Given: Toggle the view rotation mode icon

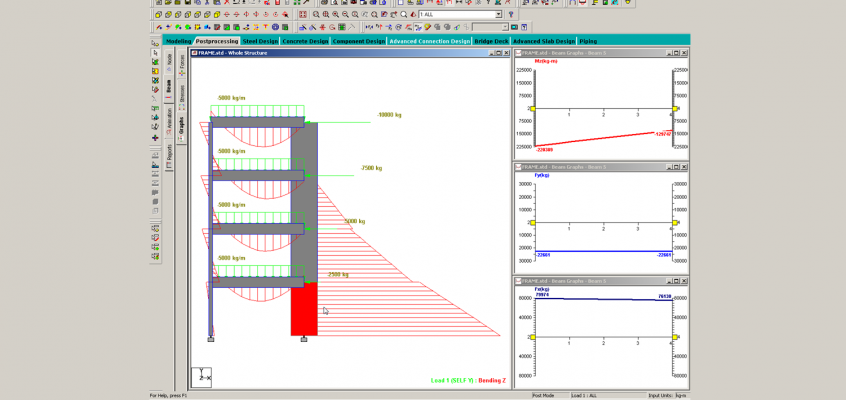Looking at the screenshot, I should pyautogui.click(x=285, y=15).
